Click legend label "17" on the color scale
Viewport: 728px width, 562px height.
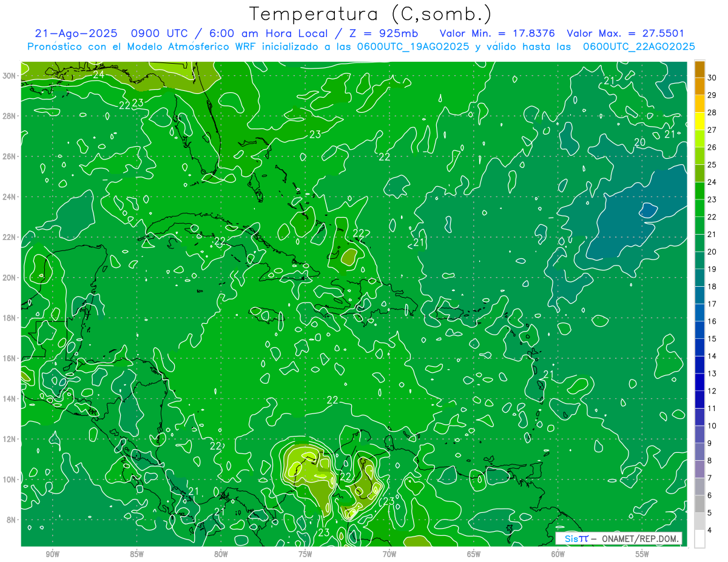712,304
